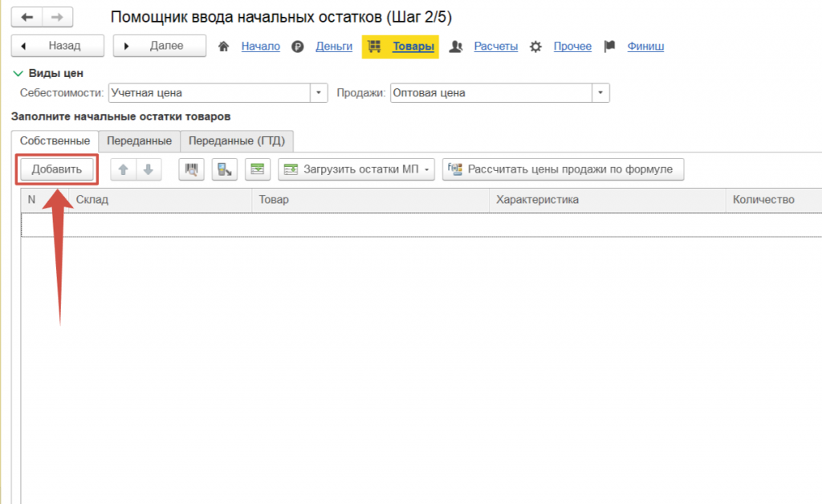Switch to the Переданные (ГТД) tab

pyautogui.click(x=237, y=141)
